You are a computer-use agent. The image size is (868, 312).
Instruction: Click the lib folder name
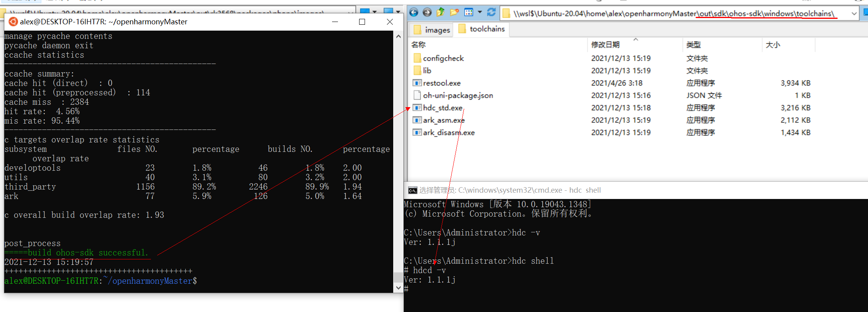tap(427, 71)
